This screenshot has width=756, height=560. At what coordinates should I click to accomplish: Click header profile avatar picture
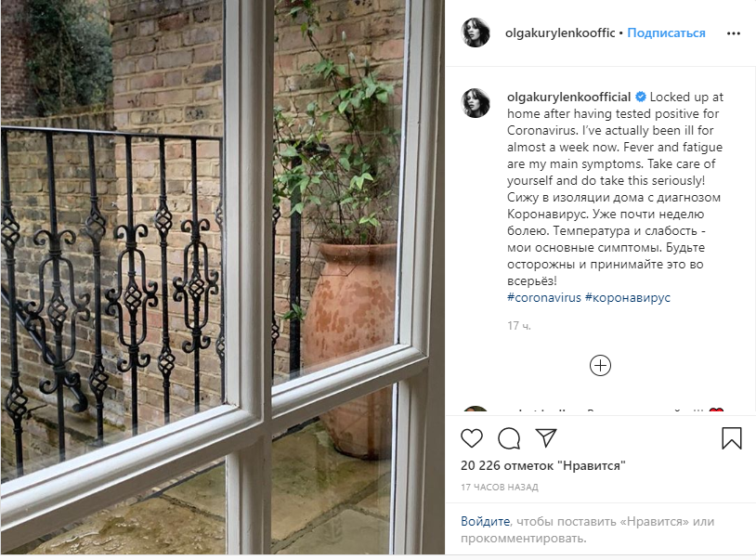click(476, 33)
